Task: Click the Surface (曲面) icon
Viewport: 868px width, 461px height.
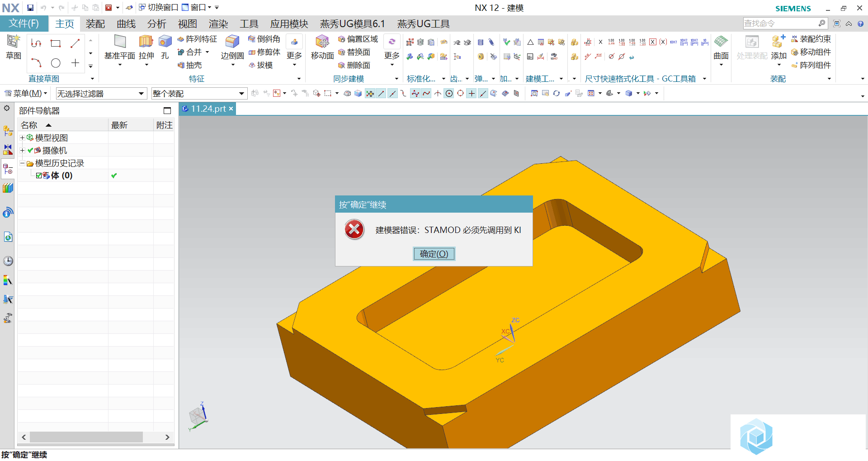Action: (x=721, y=42)
